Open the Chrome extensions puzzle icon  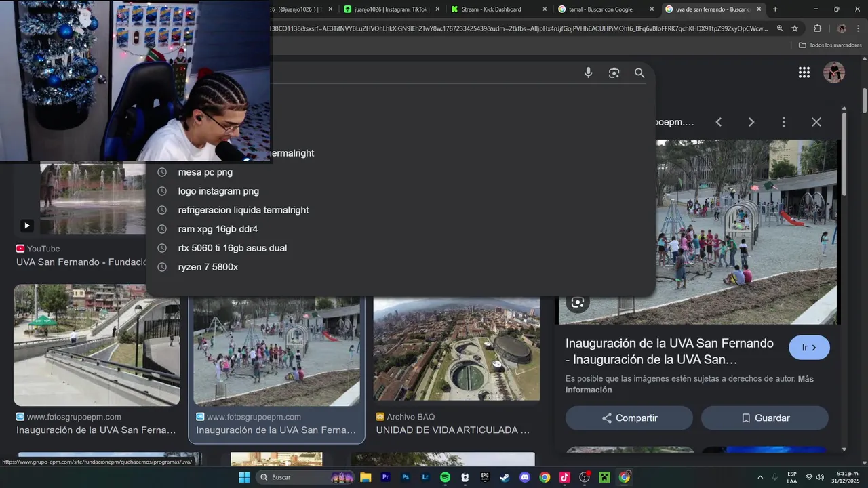817,28
